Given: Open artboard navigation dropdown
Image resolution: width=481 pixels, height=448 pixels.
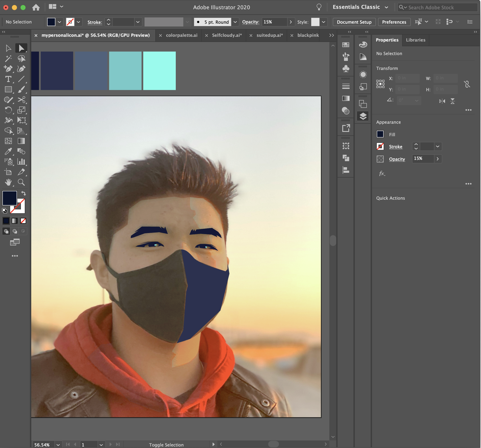Looking at the screenshot, I should tap(101, 445).
